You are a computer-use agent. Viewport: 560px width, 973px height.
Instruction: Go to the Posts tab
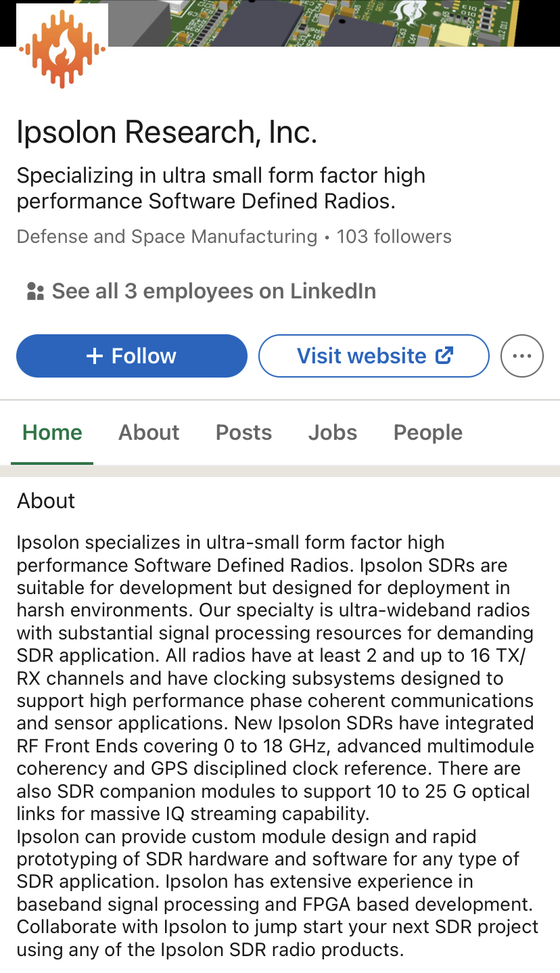point(243,432)
